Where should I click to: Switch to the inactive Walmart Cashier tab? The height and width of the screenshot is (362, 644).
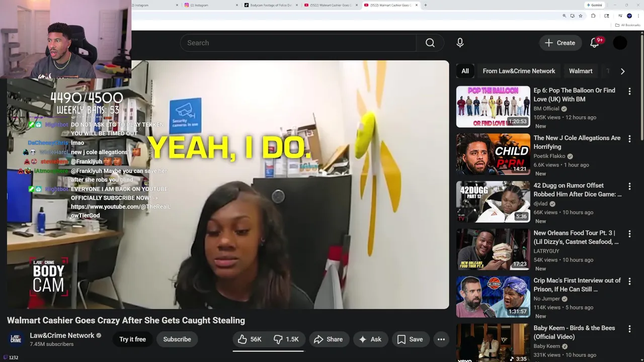331,5
